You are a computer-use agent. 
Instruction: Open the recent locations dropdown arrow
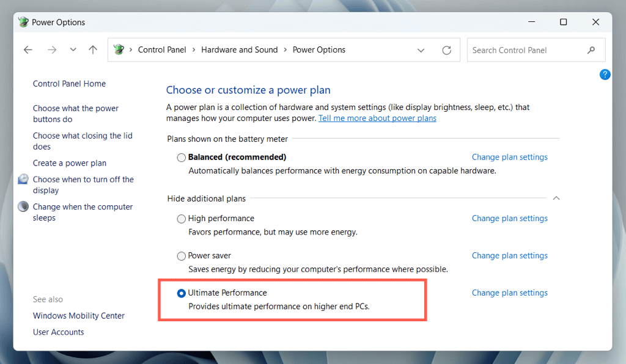pyautogui.click(x=73, y=50)
